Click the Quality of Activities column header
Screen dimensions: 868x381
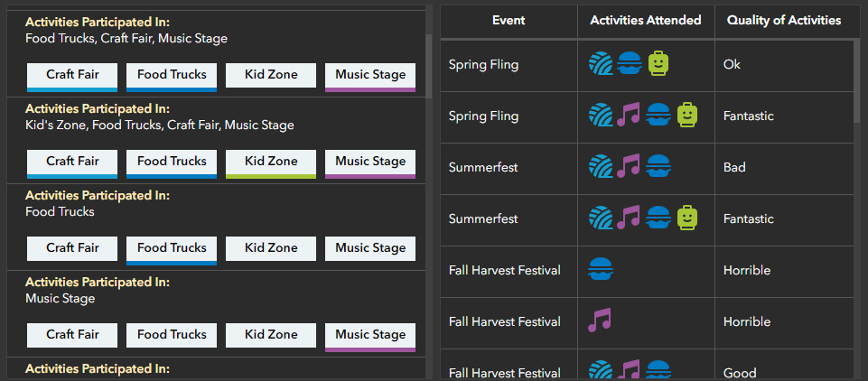point(783,21)
